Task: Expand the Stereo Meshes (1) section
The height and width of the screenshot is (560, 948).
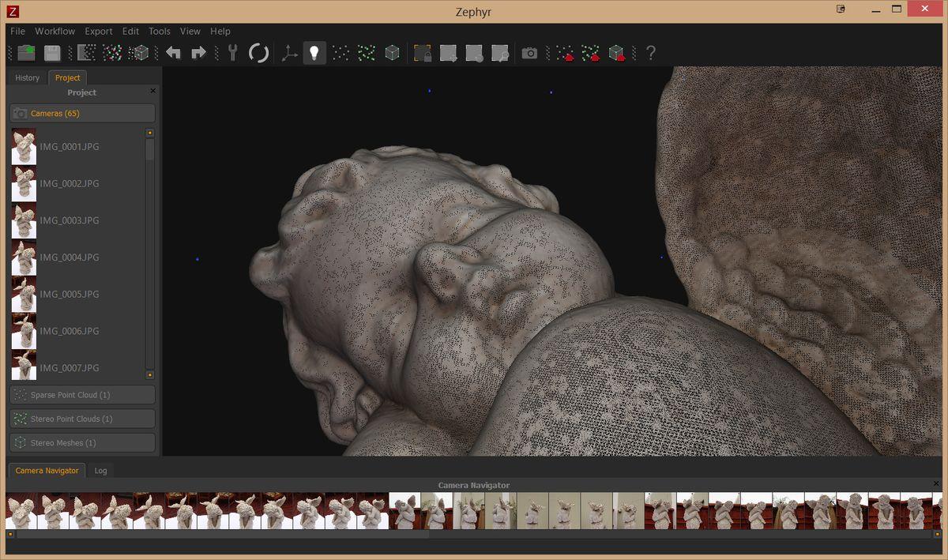Action: click(82, 443)
